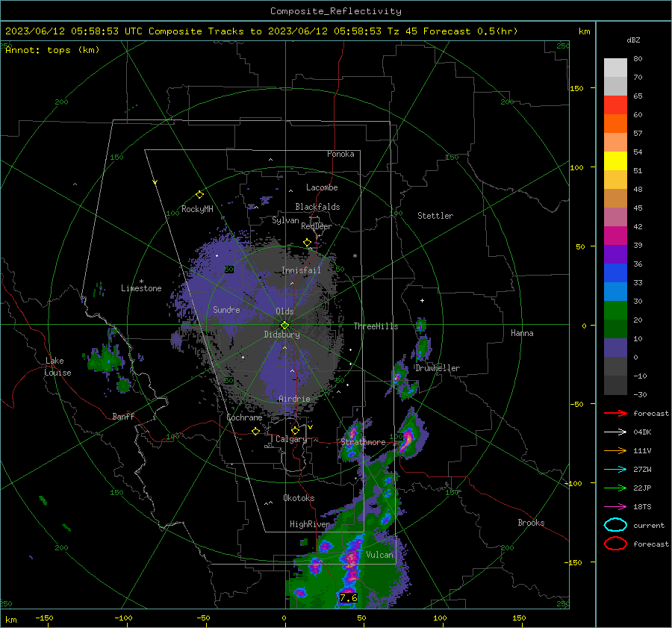Select the magenta swatch between 42 and 39
Screen dimensions: 672x628
615,236
